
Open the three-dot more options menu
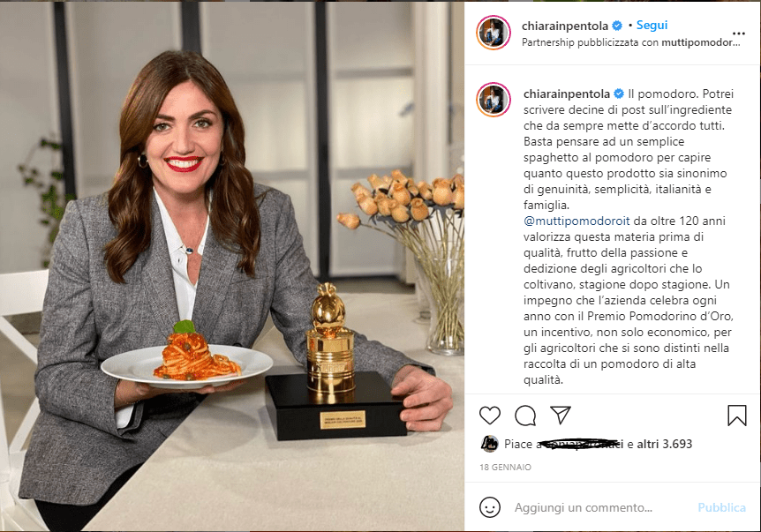[739, 34]
